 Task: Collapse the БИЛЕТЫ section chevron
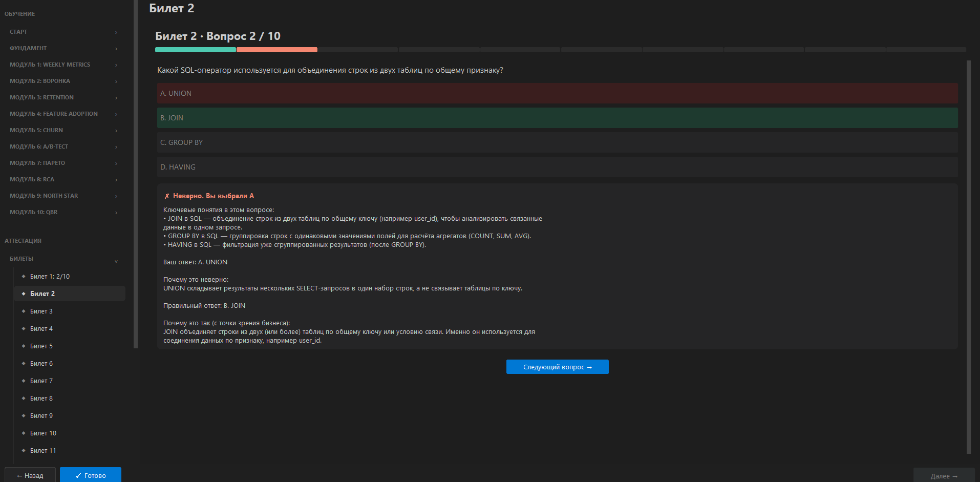click(x=116, y=261)
